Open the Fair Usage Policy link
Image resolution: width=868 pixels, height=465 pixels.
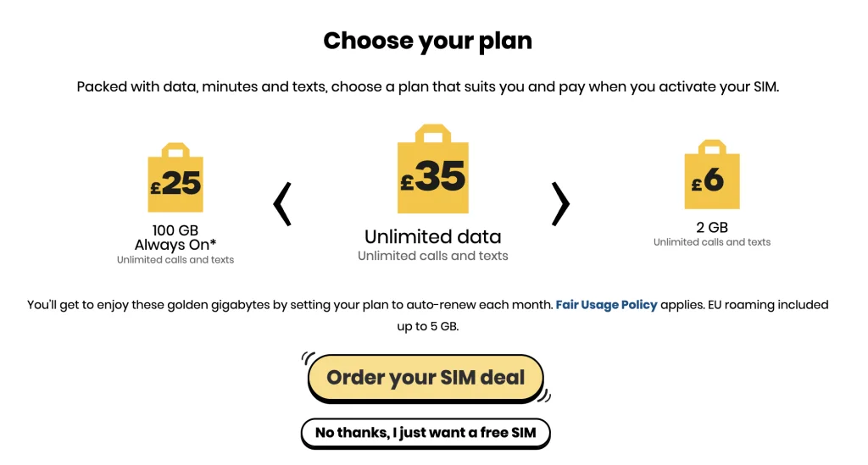pyautogui.click(x=606, y=305)
